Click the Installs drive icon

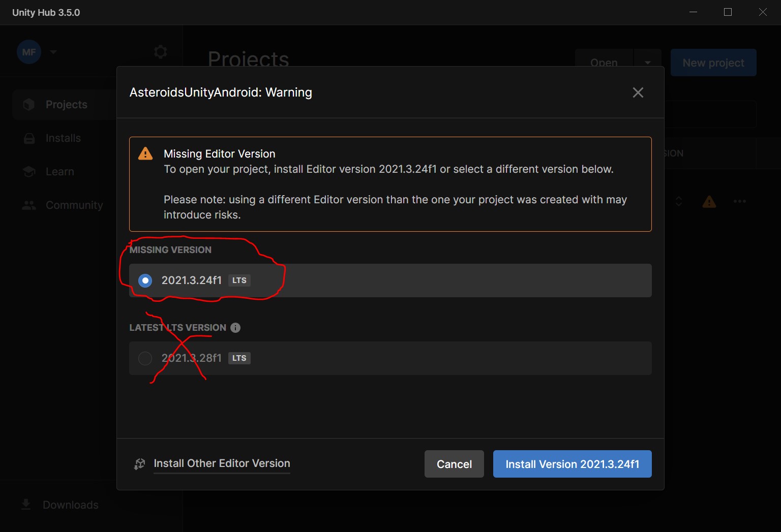[29, 138]
